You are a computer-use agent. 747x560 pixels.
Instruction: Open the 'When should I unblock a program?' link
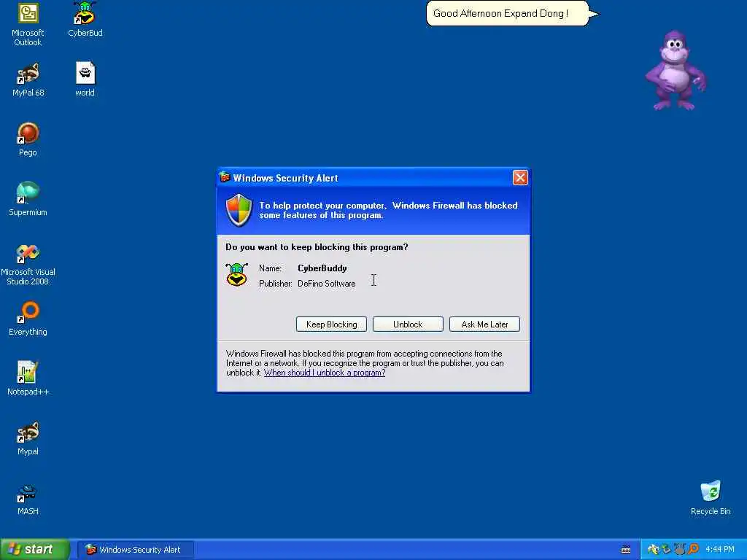point(325,373)
